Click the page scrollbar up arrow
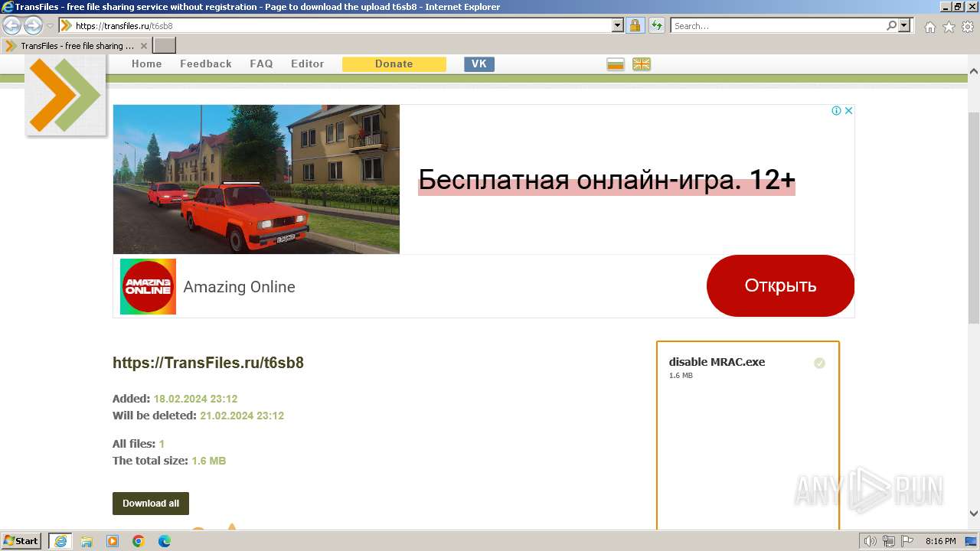This screenshot has height=551, width=980. click(x=974, y=71)
